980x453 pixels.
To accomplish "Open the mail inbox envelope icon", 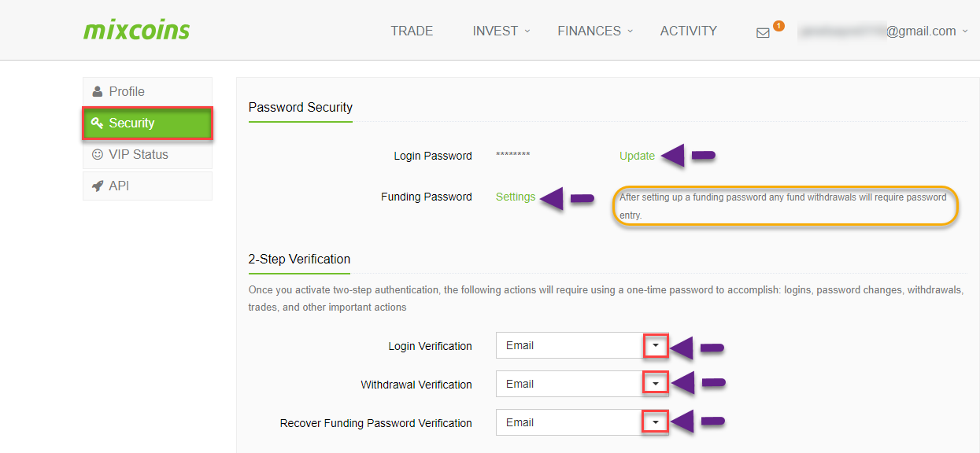I will [763, 33].
